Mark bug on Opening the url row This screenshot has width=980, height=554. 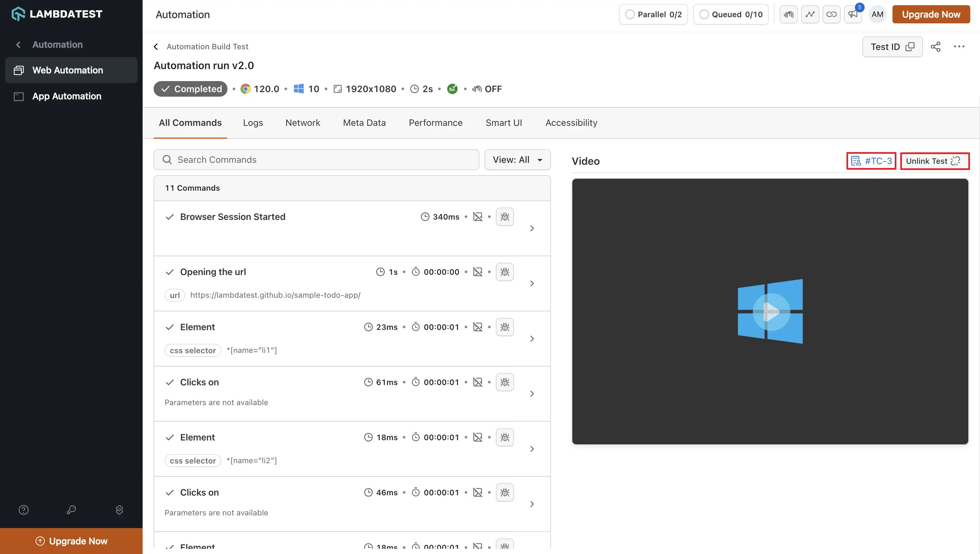[x=505, y=272]
